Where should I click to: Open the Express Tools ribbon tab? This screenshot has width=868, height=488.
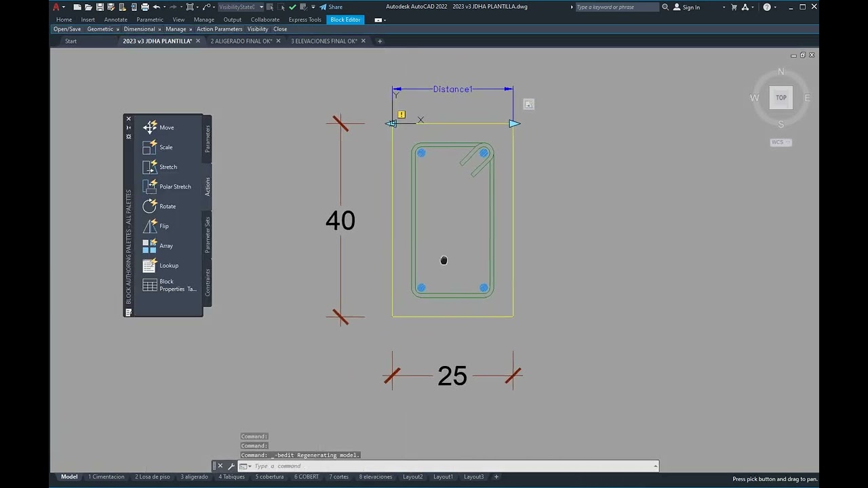pos(305,20)
